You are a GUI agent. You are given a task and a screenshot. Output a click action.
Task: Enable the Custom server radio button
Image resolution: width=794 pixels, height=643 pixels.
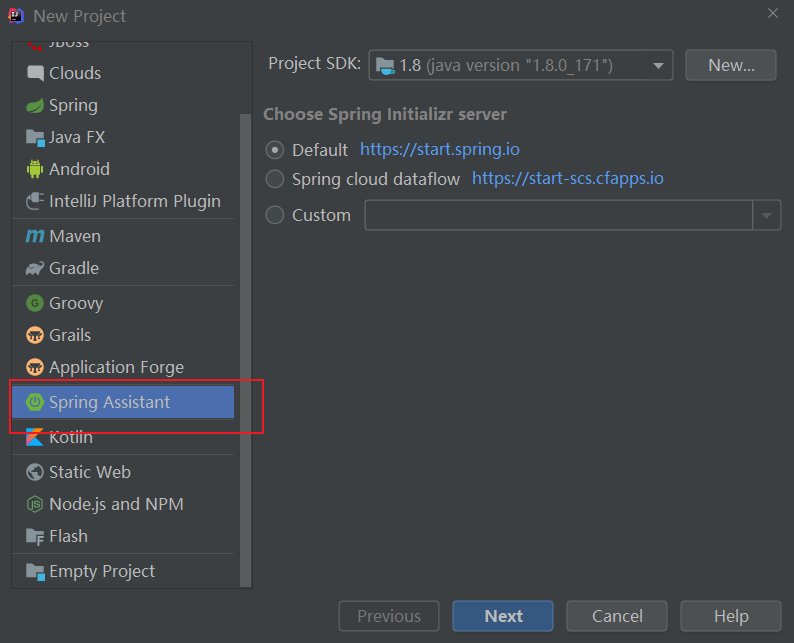(x=275, y=215)
